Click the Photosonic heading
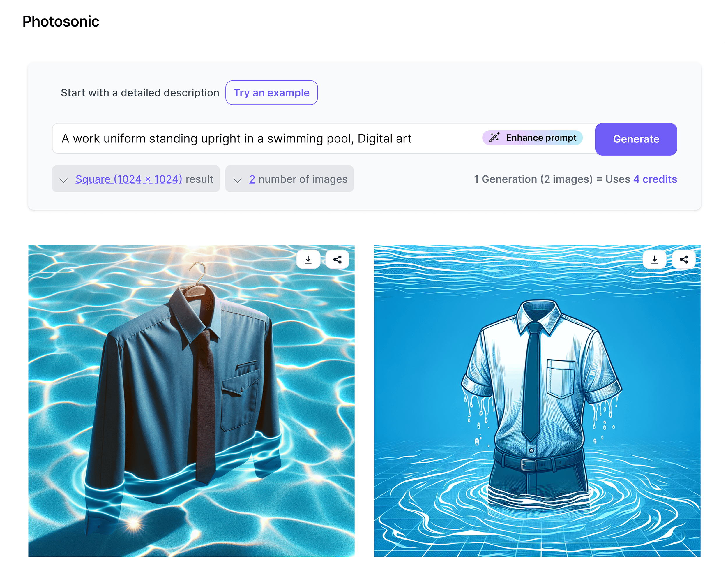728x576 pixels. pyautogui.click(x=61, y=21)
